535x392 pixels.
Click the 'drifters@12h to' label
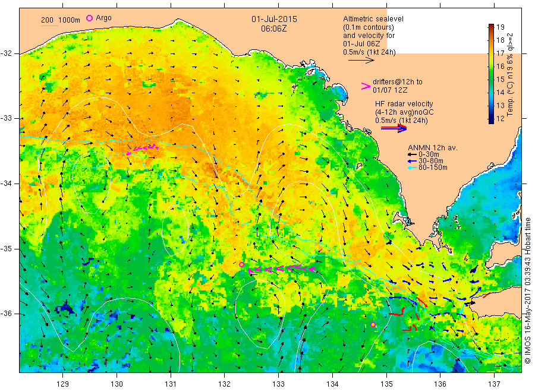tap(398, 82)
